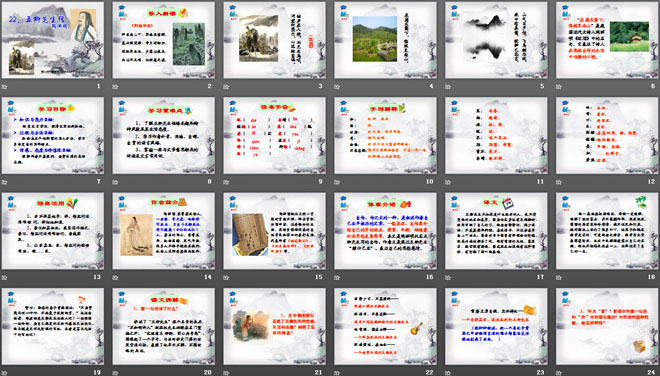Image resolution: width=660 pixels, height=376 pixels.
Task: Select slide 20 thumbnail with red question heading
Action: 164,326
